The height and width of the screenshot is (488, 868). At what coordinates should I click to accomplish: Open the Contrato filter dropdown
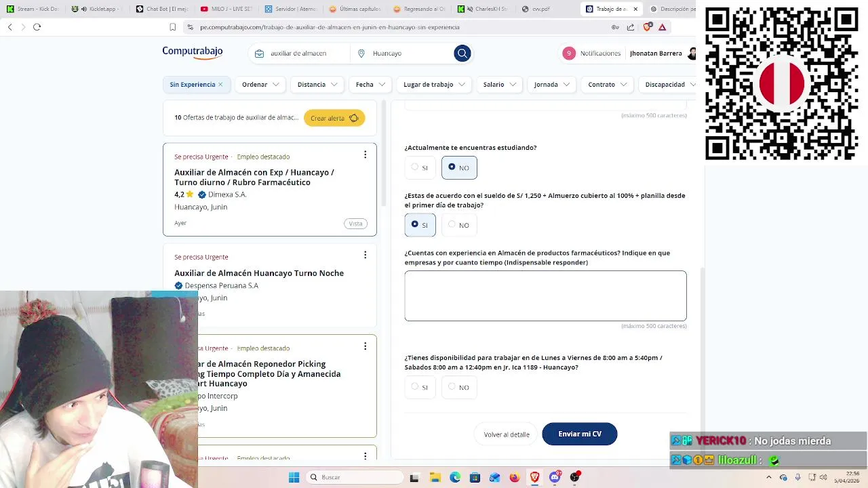click(x=607, y=85)
